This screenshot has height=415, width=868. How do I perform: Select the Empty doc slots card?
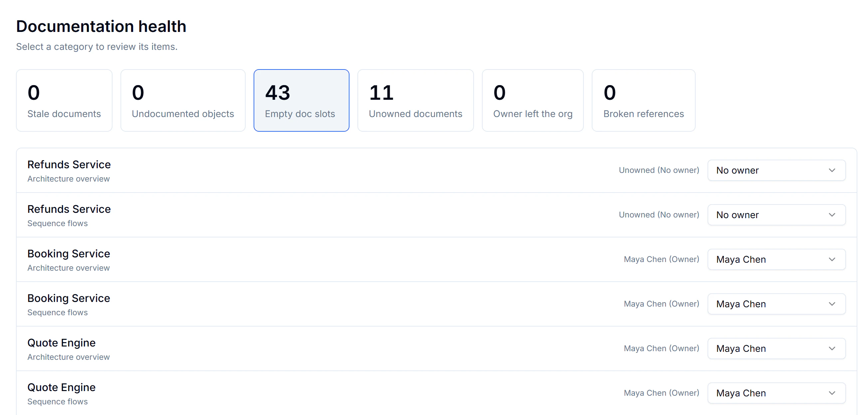click(x=301, y=100)
